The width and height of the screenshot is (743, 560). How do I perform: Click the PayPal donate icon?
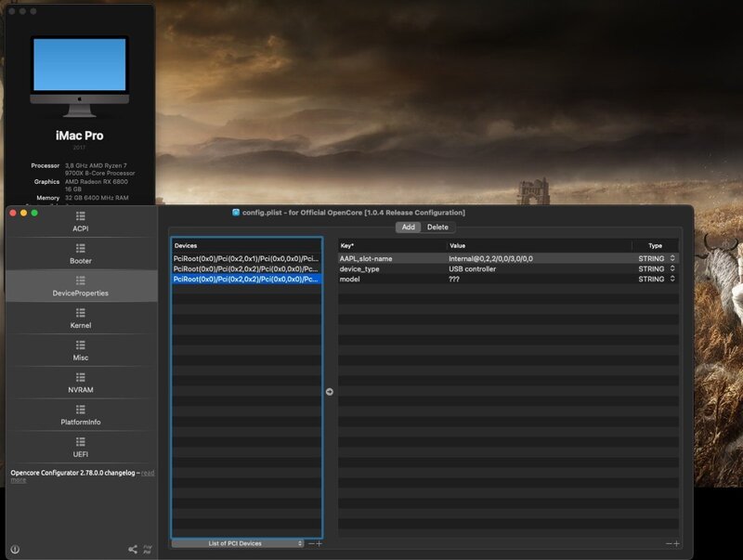[147, 549]
